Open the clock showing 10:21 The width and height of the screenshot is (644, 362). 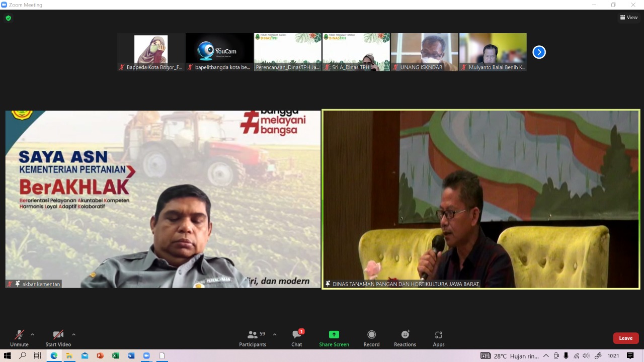coord(613,356)
